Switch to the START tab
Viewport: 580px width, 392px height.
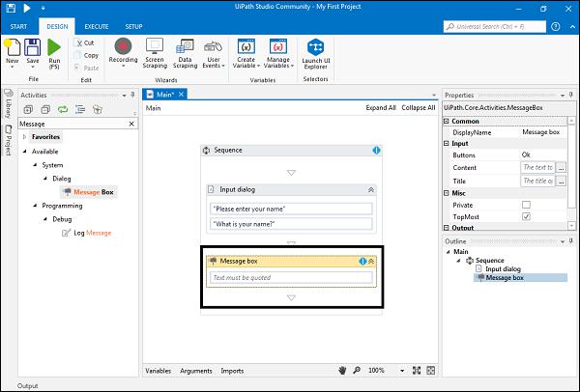tap(18, 27)
